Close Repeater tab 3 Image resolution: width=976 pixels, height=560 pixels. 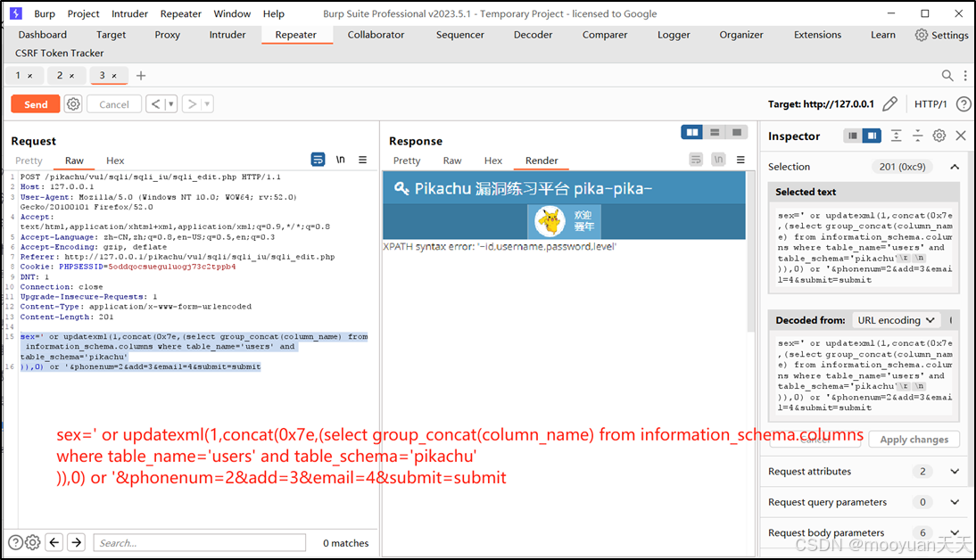pyautogui.click(x=114, y=76)
